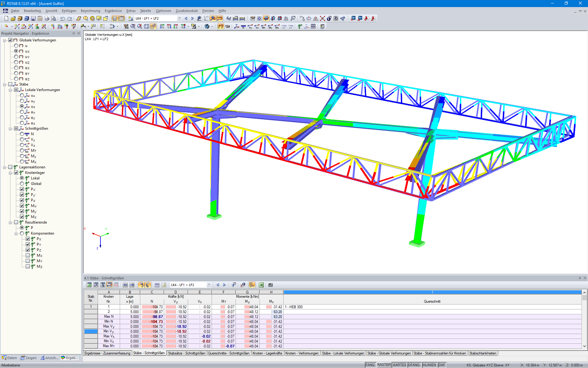This screenshot has width=588, height=368.
Task: Select view in X direction icon
Action: 162,27
